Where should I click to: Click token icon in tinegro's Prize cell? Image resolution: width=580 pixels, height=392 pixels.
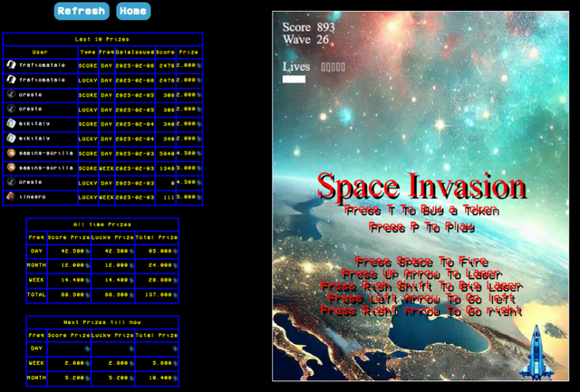pos(199,197)
